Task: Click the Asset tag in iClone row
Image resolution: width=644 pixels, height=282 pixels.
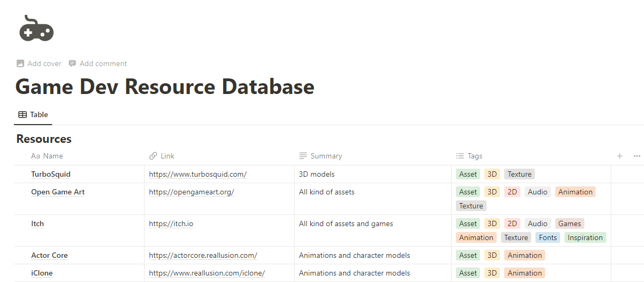Action: click(468, 273)
